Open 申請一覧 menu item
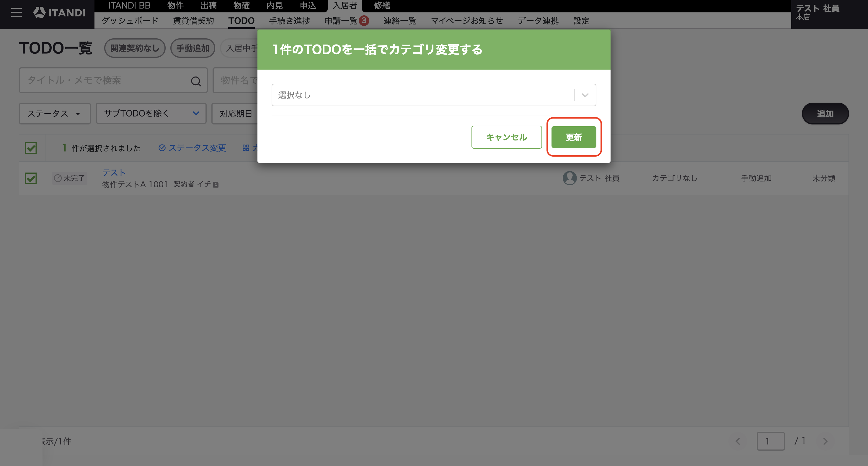 (x=341, y=21)
